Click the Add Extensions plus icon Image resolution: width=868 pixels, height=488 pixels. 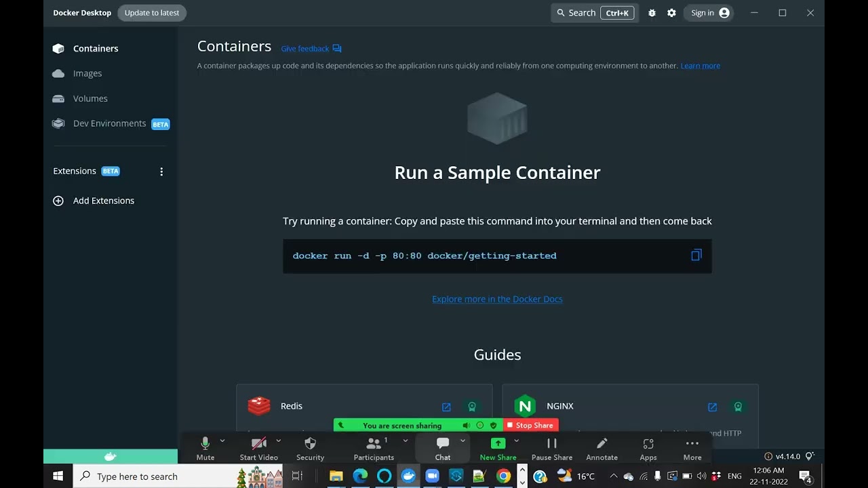[x=58, y=201]
